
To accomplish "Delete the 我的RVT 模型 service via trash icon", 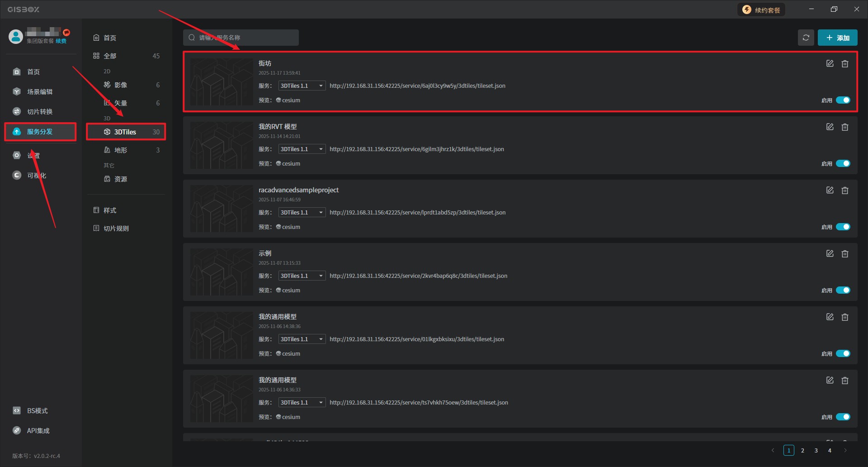I will click(844, 127).
